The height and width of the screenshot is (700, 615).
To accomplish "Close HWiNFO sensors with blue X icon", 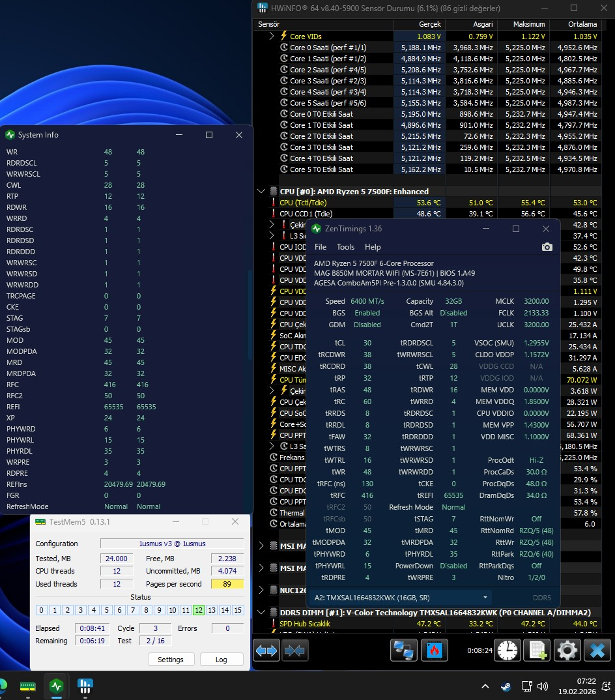I will (597, 650).
